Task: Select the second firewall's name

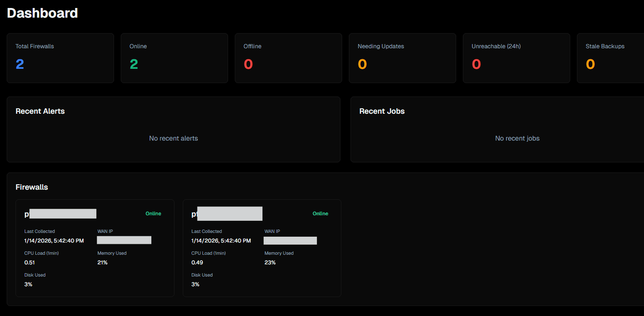Action: coord(227,214)
